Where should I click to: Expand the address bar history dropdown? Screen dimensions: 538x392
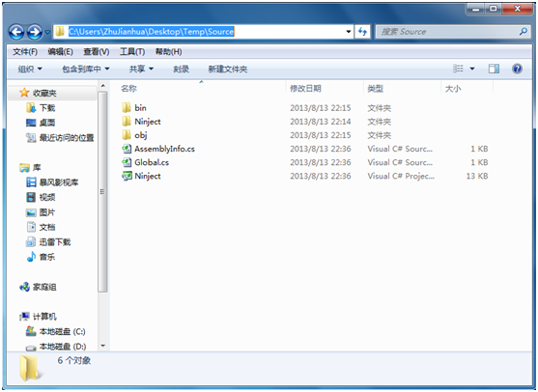349,32
